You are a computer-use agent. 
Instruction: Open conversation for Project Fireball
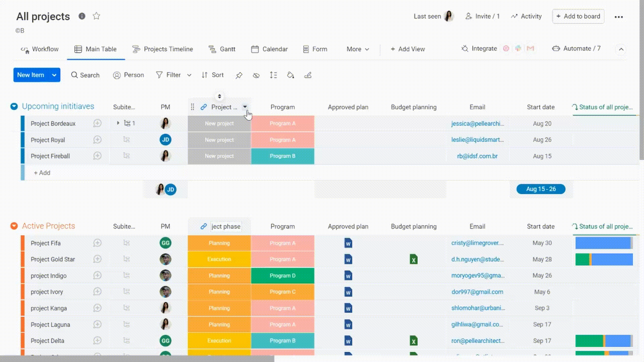pyautogui.click(x=97, y=156)
